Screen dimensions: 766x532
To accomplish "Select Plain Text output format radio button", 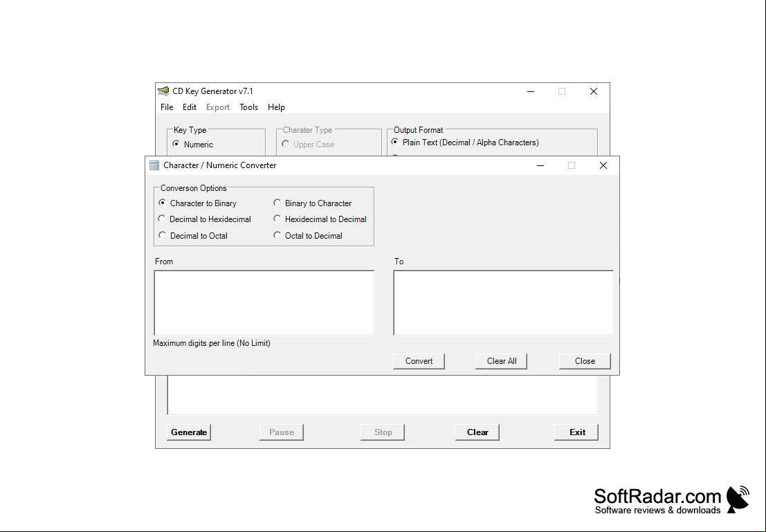I will [x=394, y=142].
